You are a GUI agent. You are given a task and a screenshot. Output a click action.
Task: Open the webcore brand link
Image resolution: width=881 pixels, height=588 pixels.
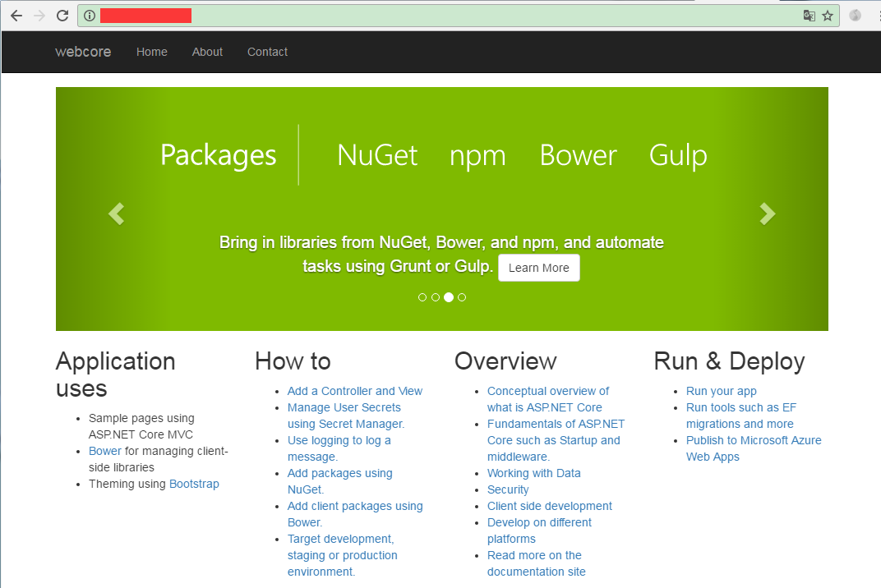tap(83, 52)
